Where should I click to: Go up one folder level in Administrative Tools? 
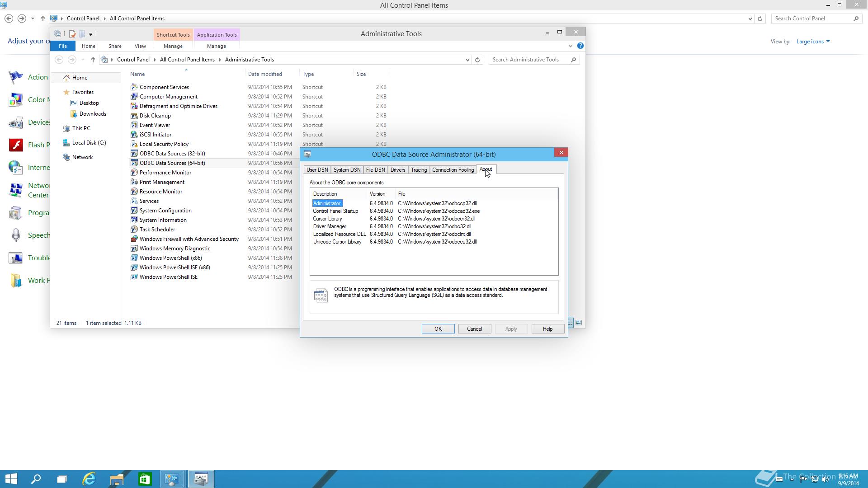tap(93, 60)
